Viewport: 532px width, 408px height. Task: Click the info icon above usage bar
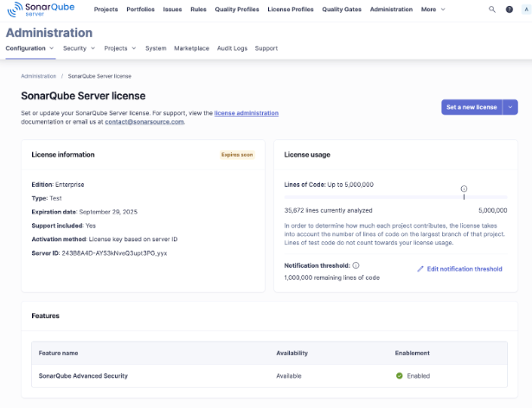(x=464, y=188)
